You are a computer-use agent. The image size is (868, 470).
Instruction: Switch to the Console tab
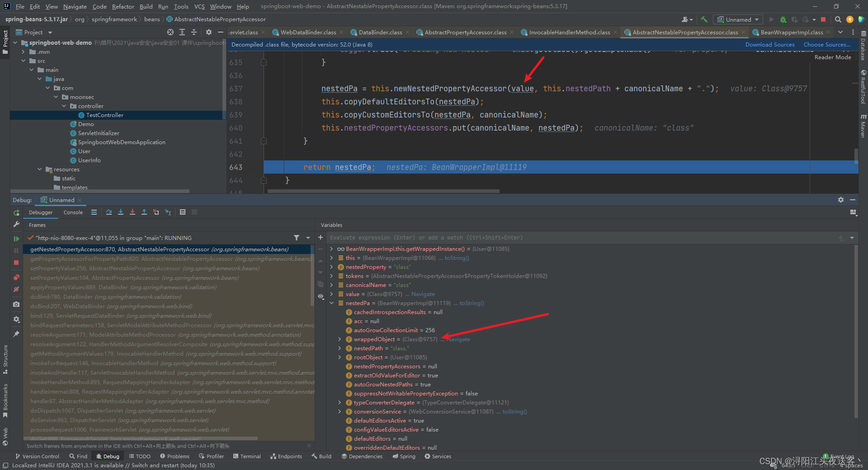[x=73, y=212]
